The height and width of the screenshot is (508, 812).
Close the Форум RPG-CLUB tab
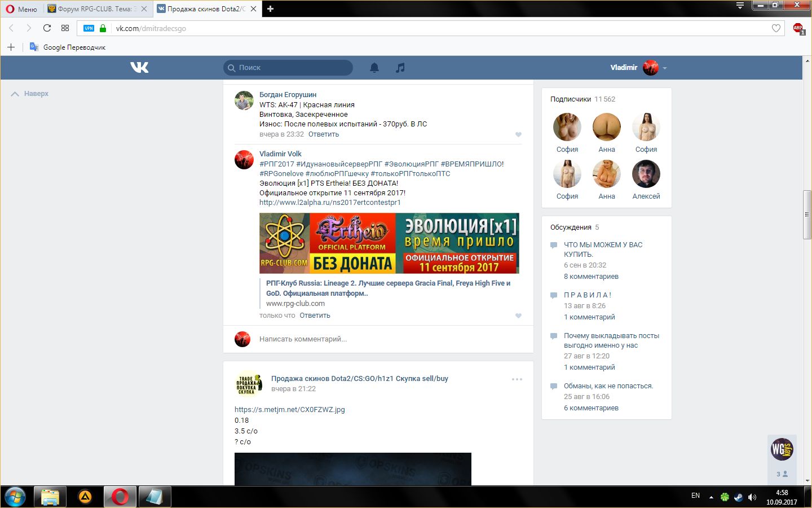click(144, 9)
